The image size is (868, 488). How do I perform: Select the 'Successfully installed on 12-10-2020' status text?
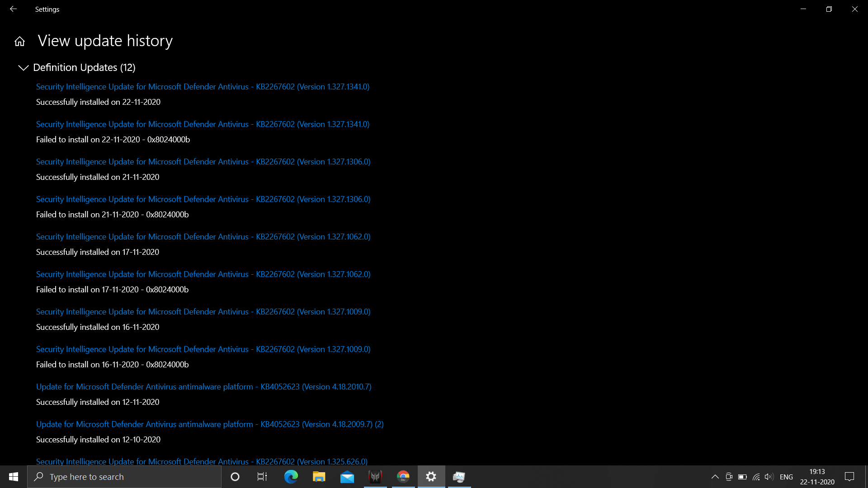click(98, 440)
